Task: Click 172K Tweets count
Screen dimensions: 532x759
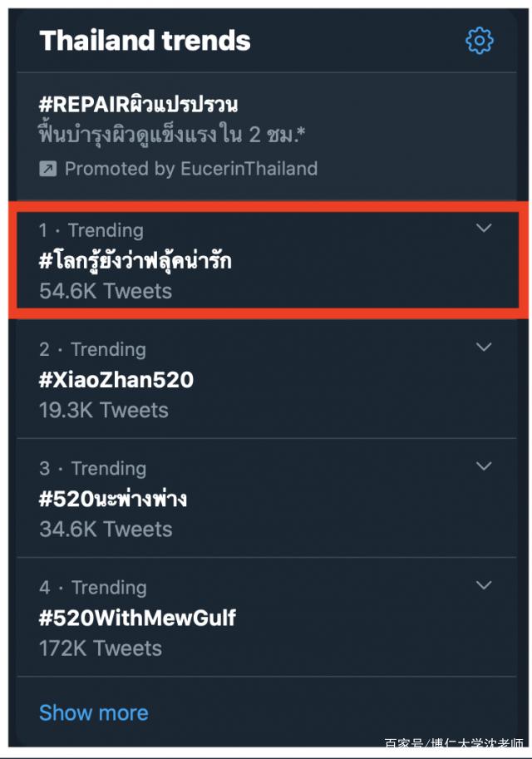Action: coord(101,648)
